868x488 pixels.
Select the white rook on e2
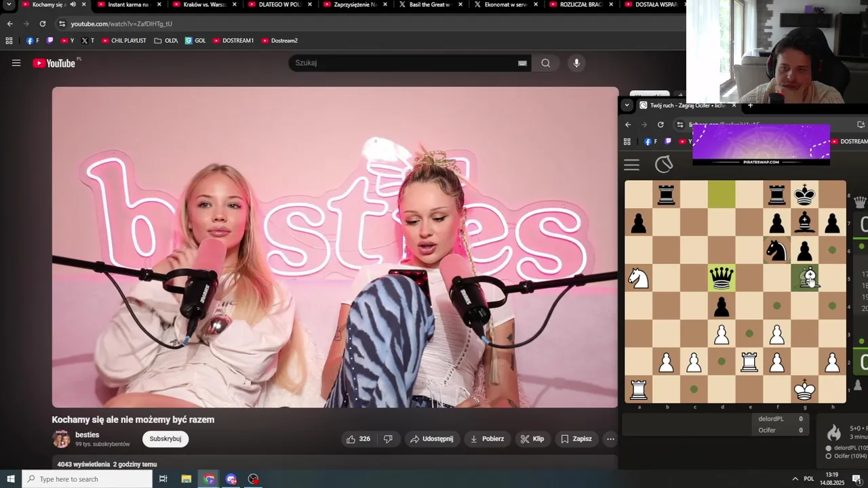749,361
